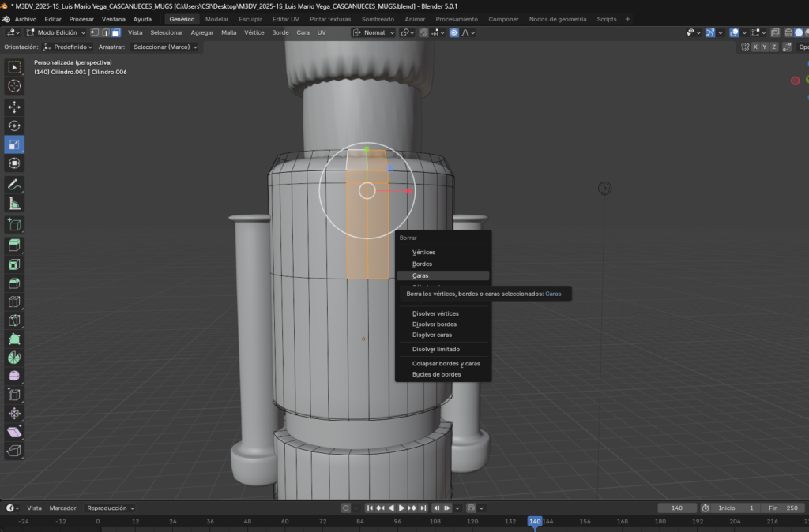Switch to the Esculpir workspace tab
Image resolution: width=809 pixels, height=532 pixels.
click(250, 19)
